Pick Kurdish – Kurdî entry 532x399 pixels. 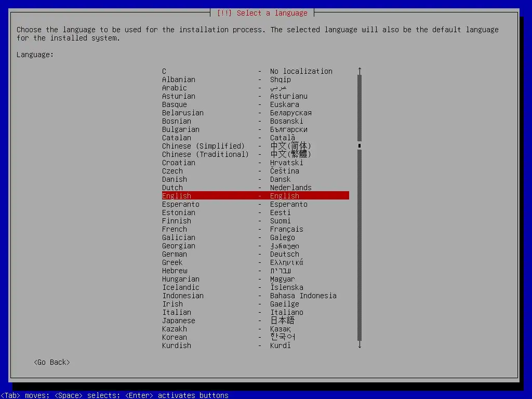(256, 345)
